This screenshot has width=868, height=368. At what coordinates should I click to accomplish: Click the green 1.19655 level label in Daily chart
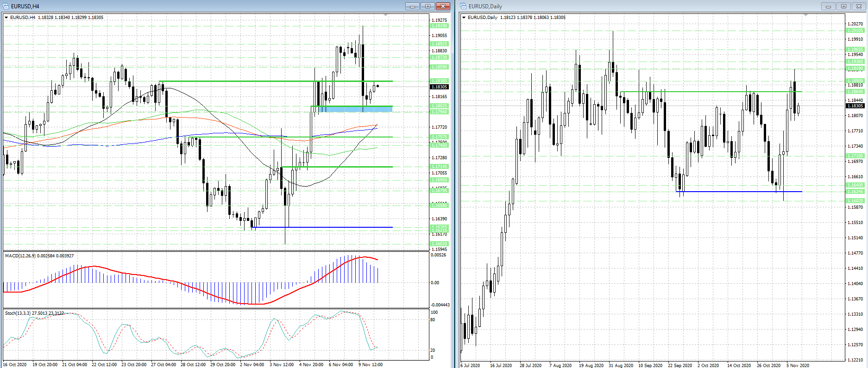click(855, 50)
